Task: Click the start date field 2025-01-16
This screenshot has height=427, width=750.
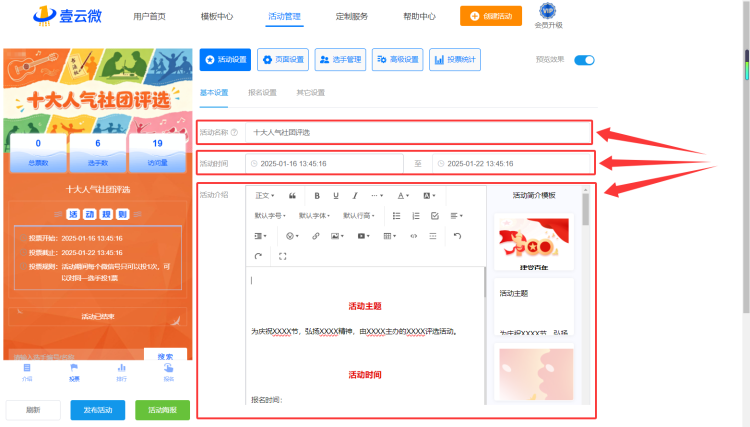Action: click(324, 164)
